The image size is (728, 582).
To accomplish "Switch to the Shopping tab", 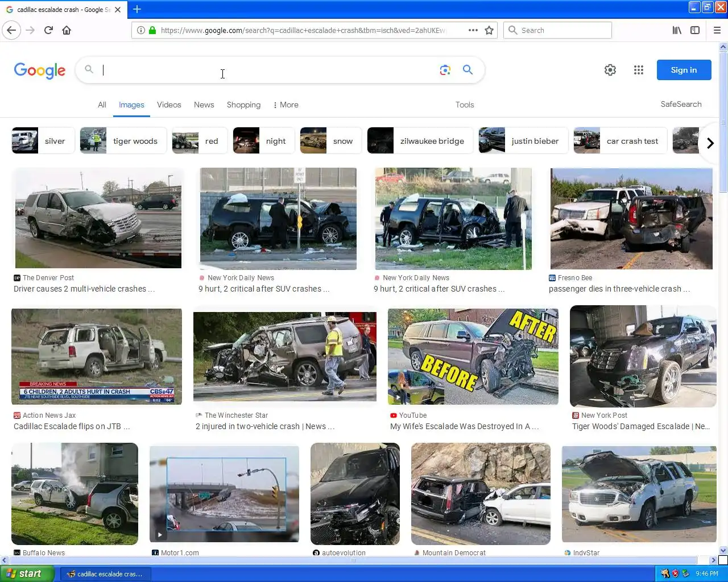I will click(243, 105).
